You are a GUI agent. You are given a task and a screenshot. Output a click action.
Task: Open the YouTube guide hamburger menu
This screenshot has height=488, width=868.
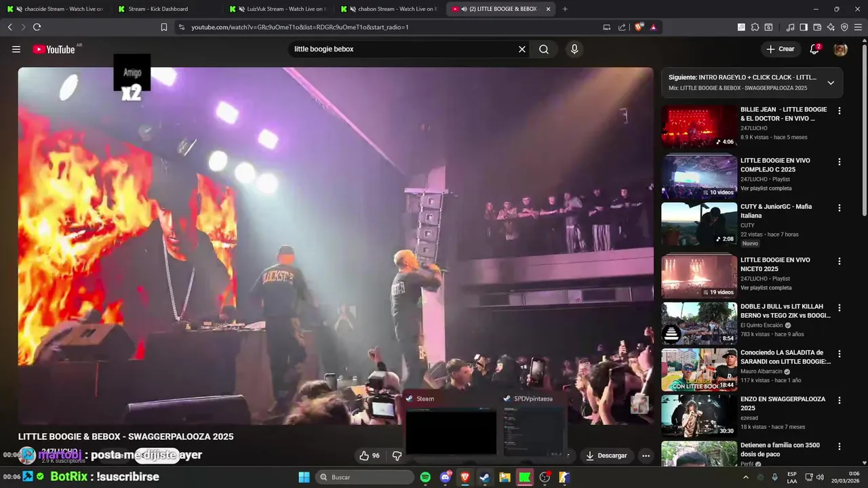pos(16,49)
